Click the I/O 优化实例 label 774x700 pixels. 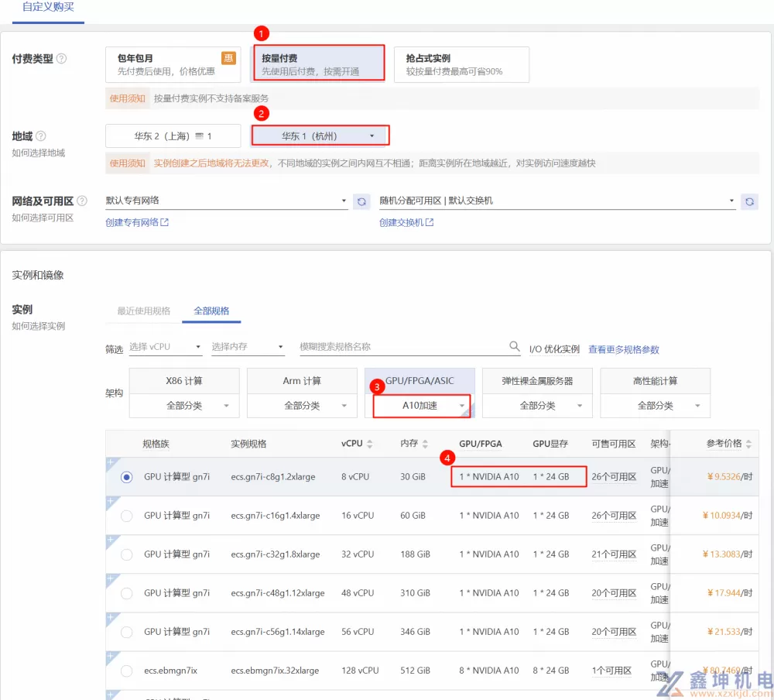coord(554,350)
